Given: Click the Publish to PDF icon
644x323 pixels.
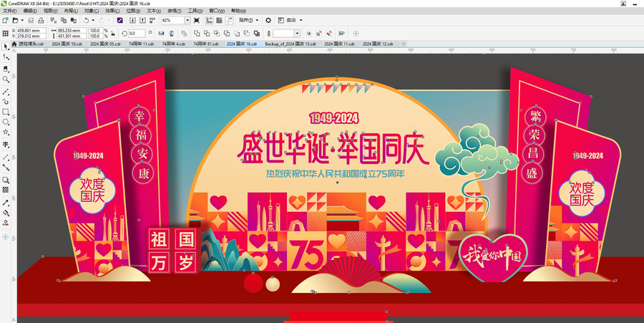Looking at the screenshot, I should (152, 20).
